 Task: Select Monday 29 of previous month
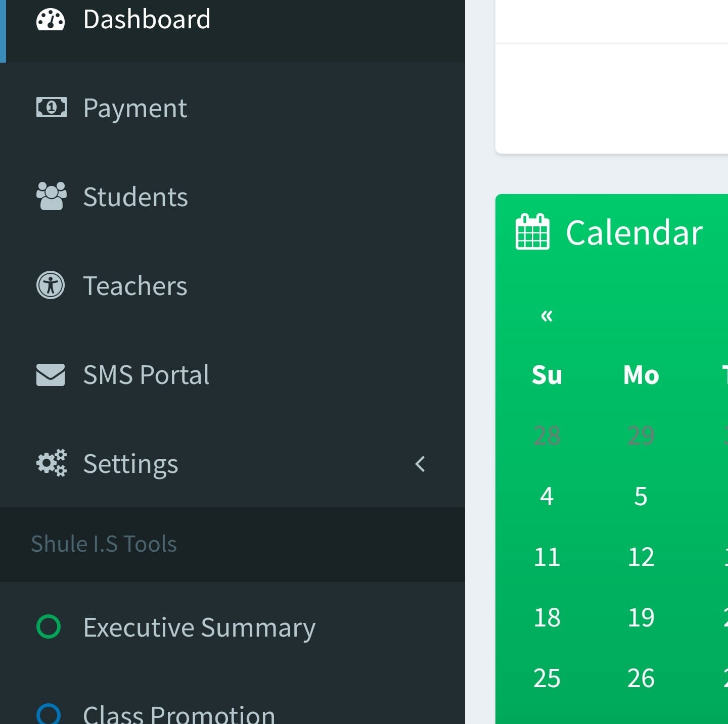tap(641, 436)
